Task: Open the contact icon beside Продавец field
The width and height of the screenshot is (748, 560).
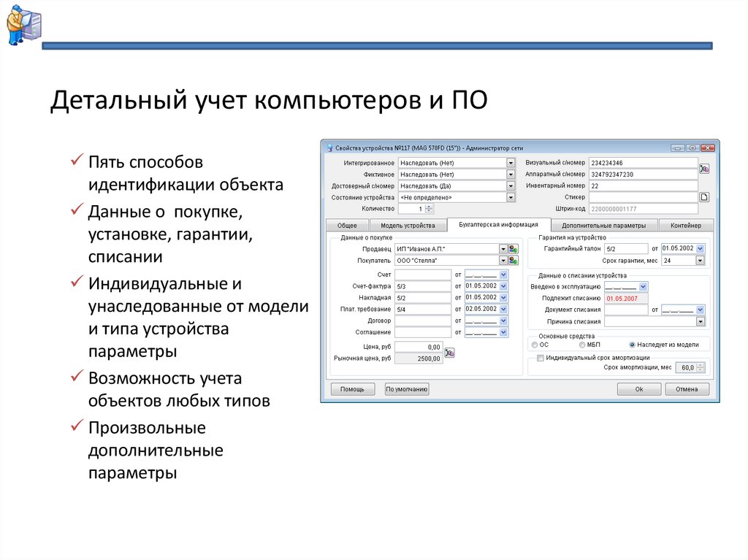Action: [x=513, y=248]
